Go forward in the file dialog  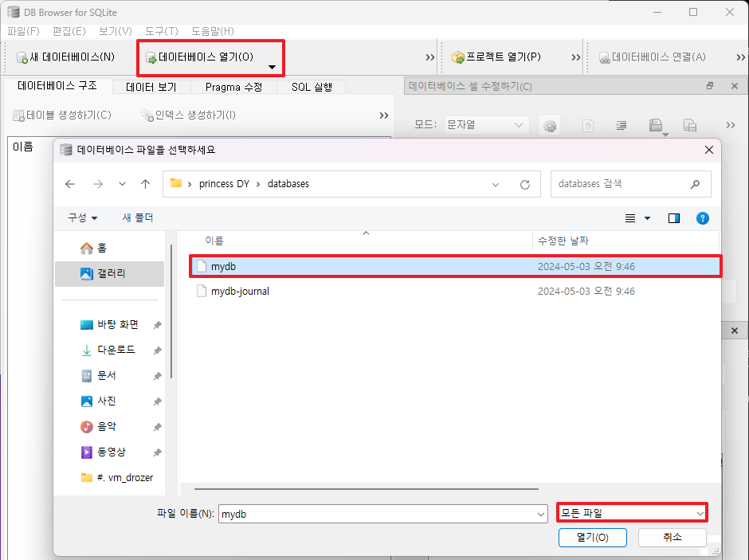98,184
